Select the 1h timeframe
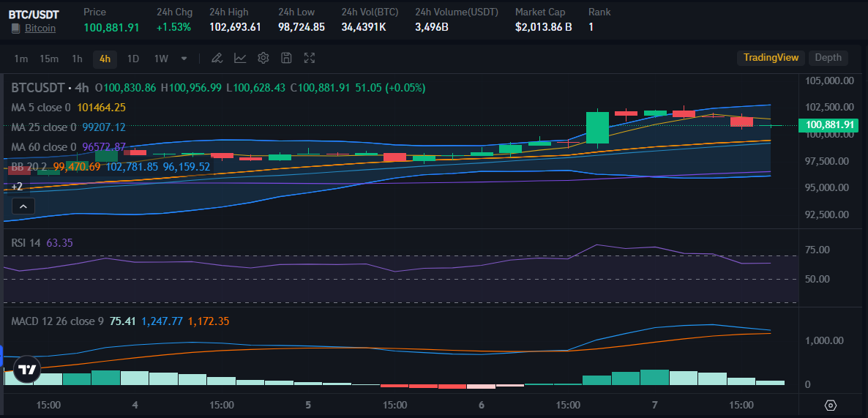868x418 pixels. click(x=77, y=59)
